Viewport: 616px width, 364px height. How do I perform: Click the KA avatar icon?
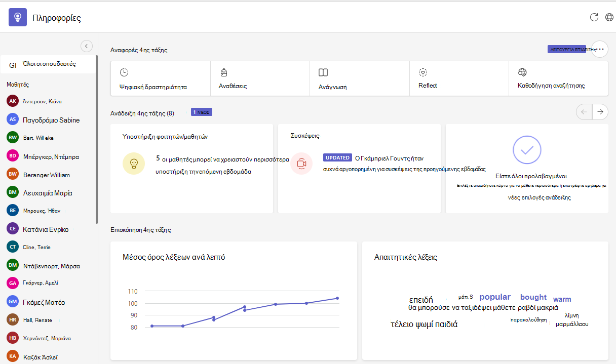pyautogui.click(x=13, y=356)
